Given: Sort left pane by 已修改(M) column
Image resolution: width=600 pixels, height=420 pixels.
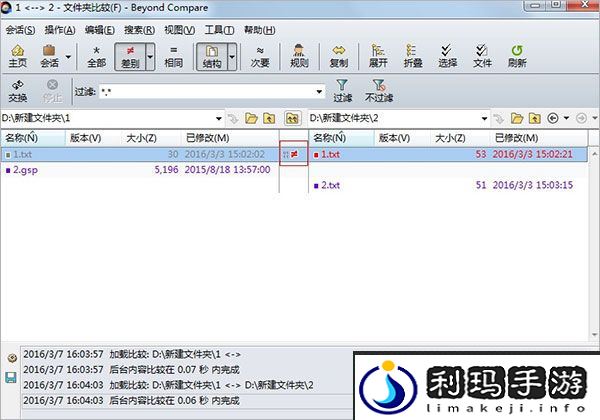Looking at the screenshot, I should pos(230,138).
